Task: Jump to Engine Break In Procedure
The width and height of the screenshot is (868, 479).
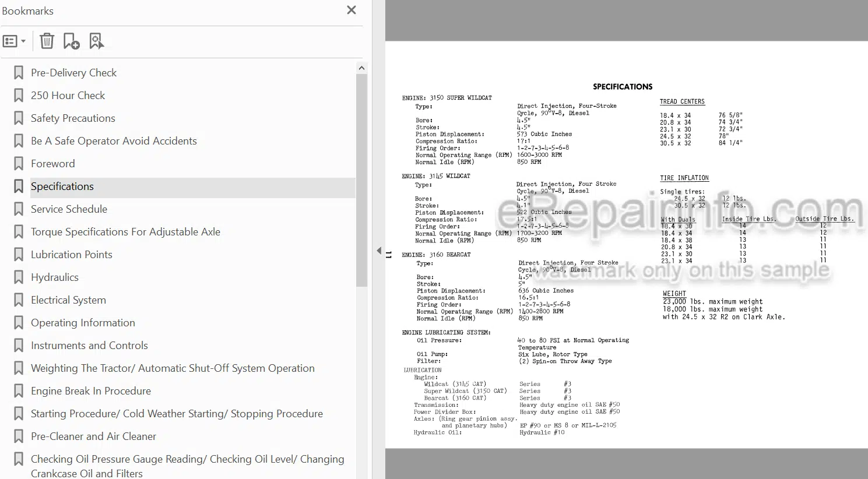Action: pyautogui.click(x=90, y=391)
